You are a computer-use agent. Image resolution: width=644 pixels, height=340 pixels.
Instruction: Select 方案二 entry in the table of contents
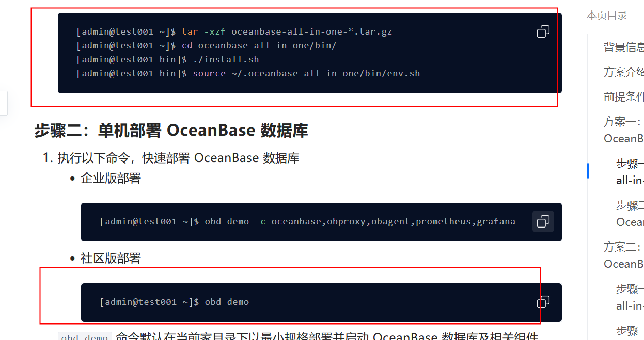coord(623,255)
